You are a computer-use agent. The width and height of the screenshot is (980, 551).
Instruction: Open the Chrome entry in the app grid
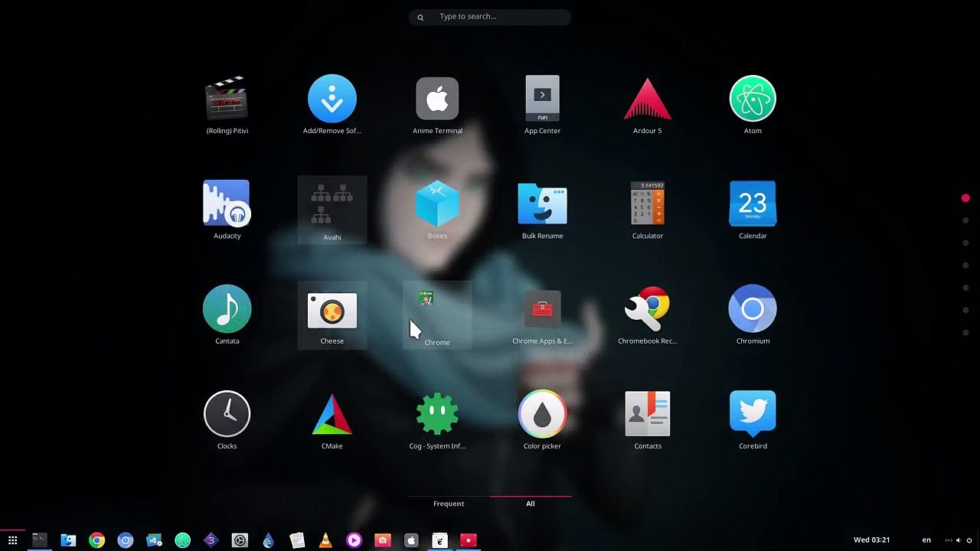pyautogui.click(x=437, y=315)
